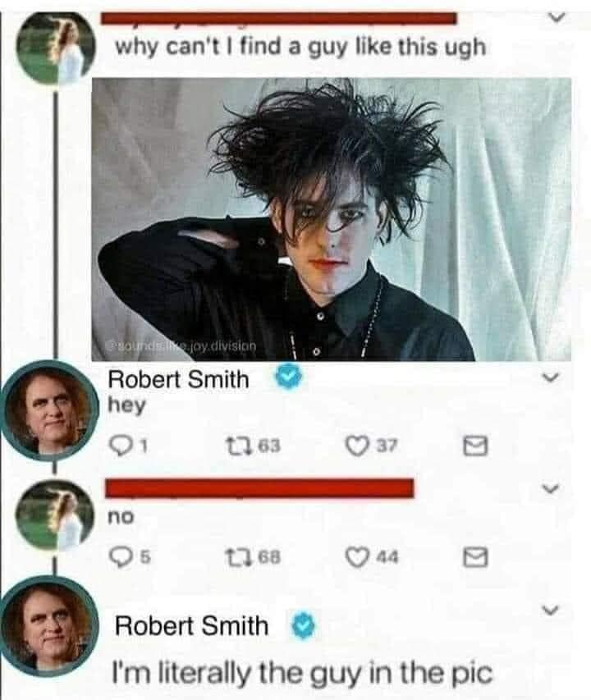Send the "hey" tweet via message envelope icon
Image resolution: width=591 pixels, height=700 pixels.
475,446
